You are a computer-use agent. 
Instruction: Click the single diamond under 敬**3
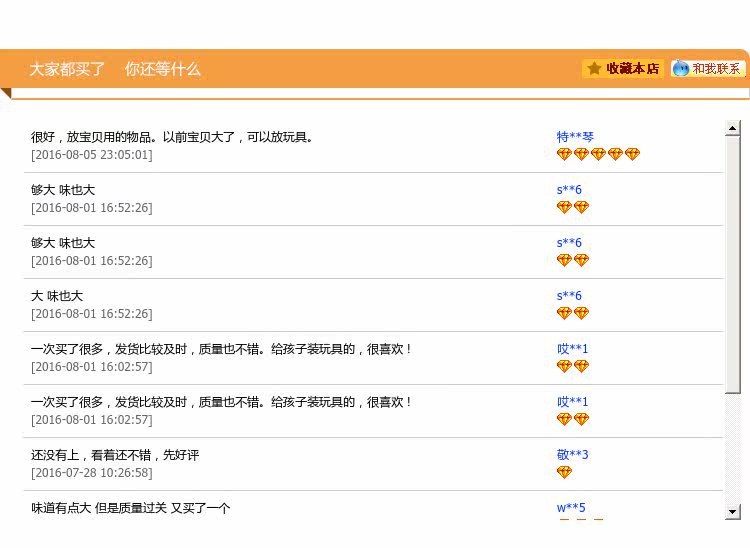click(x=564, y=472)
